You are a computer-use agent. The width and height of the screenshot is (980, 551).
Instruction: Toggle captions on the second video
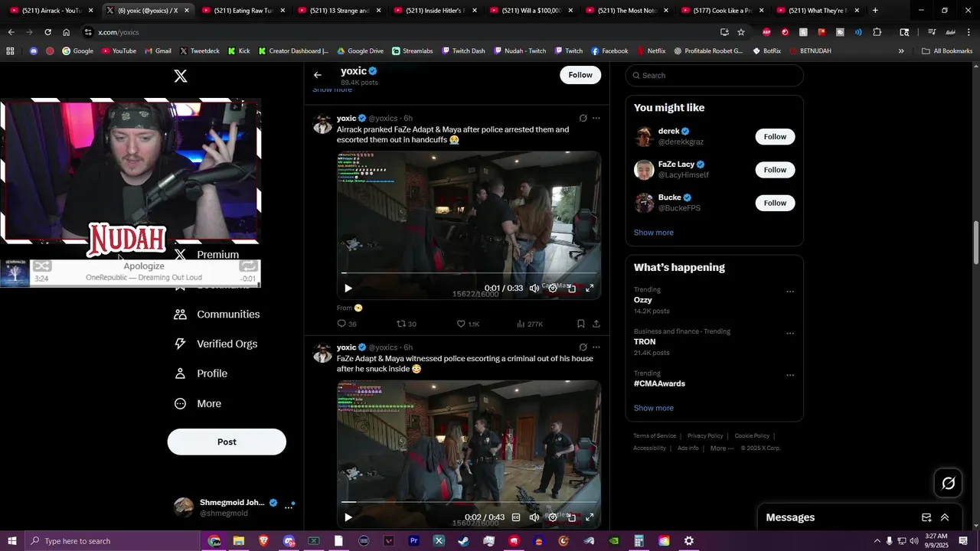click(516, 517)
